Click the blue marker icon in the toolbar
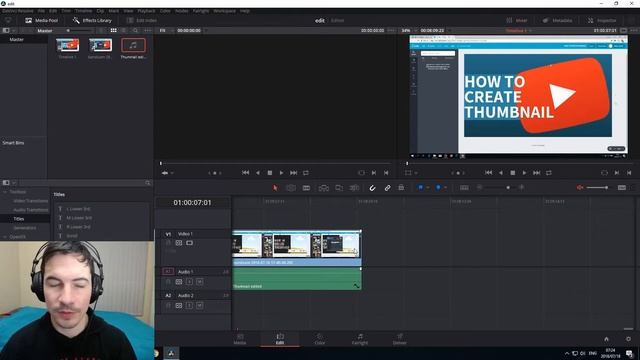Viewport: 640px width, 360px height. (x=438, y=187)
